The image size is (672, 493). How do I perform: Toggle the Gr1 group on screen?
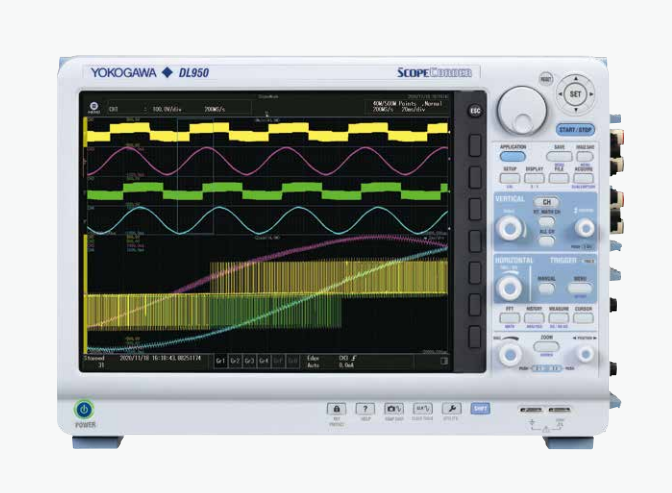pos(221,358)
